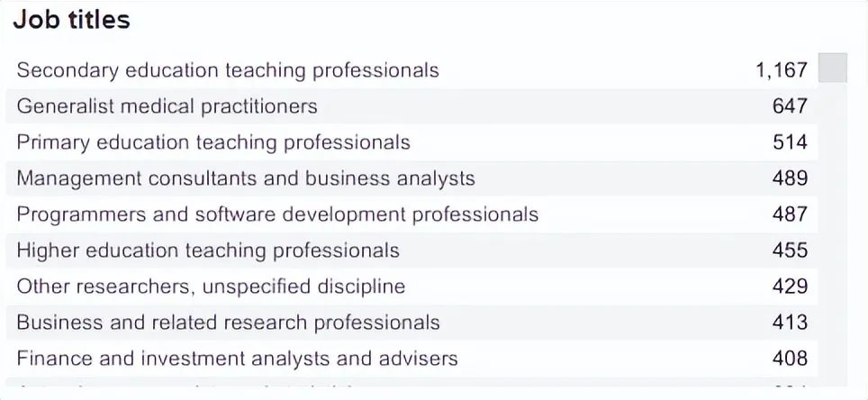Click the value 429
The width and height of the screenshot is (868, 400).
(x=790, y=286)
